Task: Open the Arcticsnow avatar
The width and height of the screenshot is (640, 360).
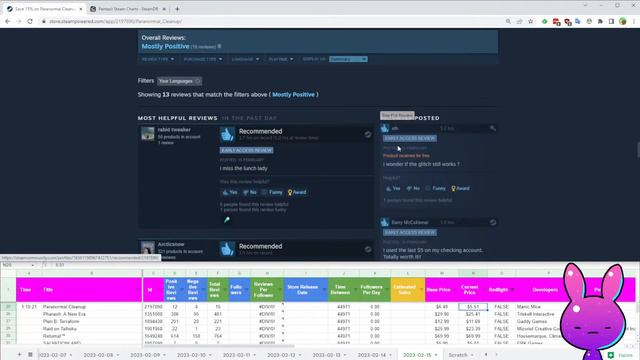Action: click(148, 248)
